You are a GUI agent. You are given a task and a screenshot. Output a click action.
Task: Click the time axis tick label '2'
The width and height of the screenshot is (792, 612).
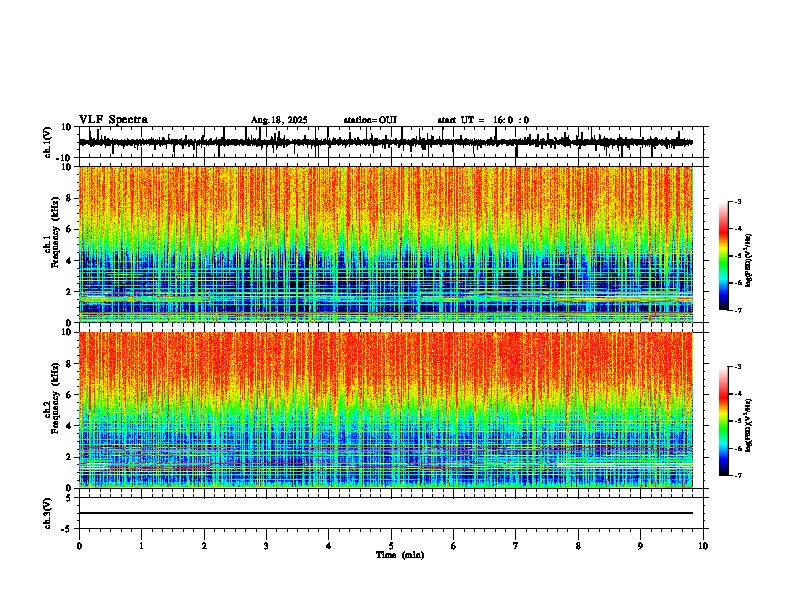pos(204,546)
